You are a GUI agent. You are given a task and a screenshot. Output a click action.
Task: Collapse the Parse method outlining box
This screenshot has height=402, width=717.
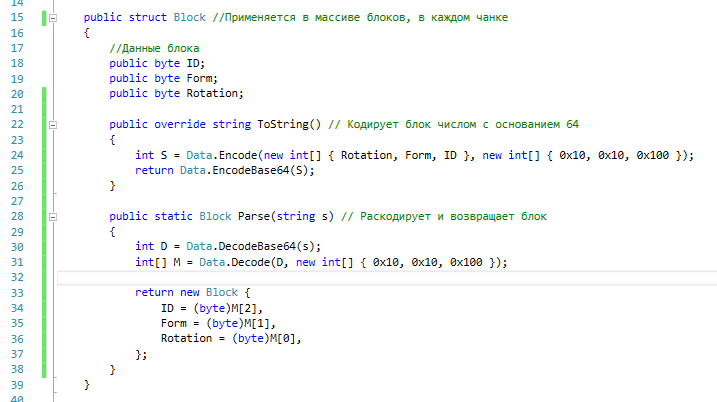pyautogui.click(x=53, y=217)
